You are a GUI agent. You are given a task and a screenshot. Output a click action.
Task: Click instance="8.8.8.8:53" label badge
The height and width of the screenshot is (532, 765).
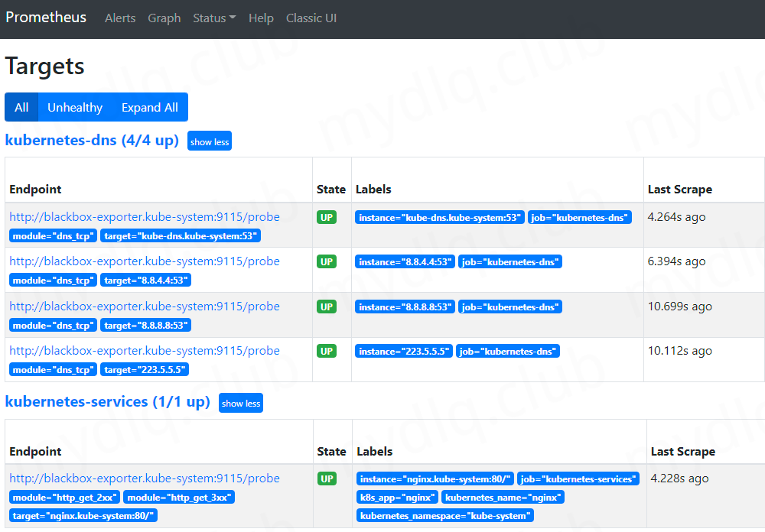tap(405, 307)
